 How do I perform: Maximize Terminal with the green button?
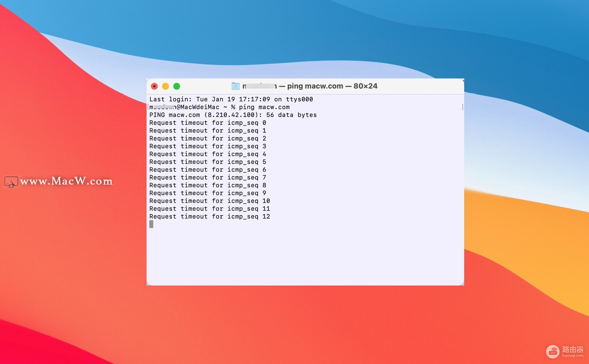pos(177,86)
